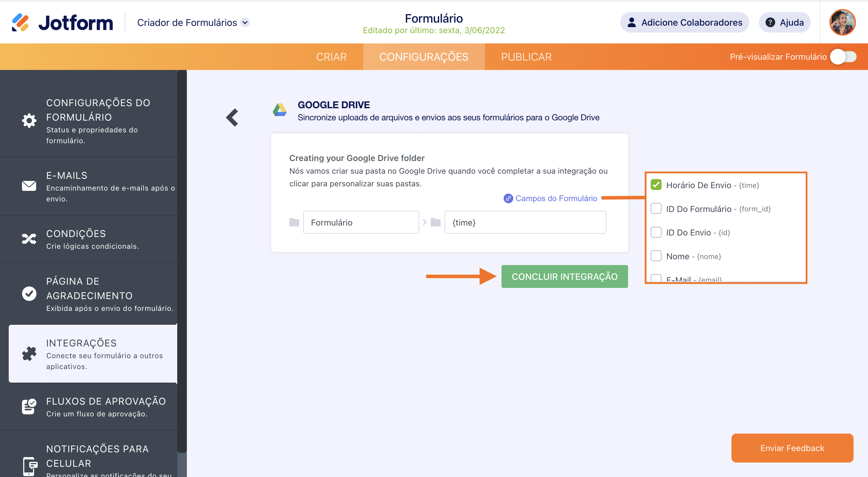Viewport: 868px width, 477px height.
Task: Check the ID Do Formulário checkbox
Action: click(x=656, y=209)
